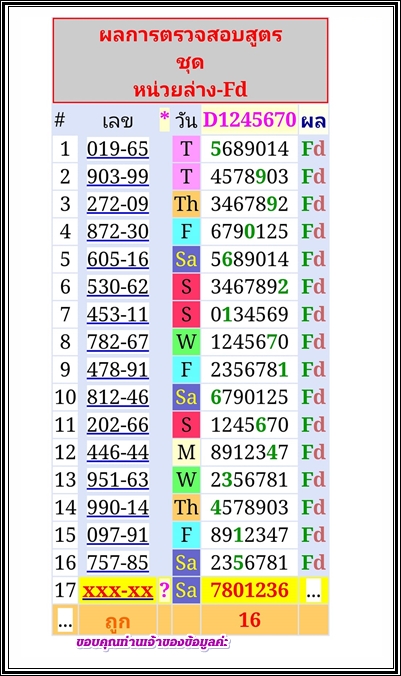Click the ellipsis cell in the summary row
The width and height of the screenshot is (401, 676).
(65, 621)
